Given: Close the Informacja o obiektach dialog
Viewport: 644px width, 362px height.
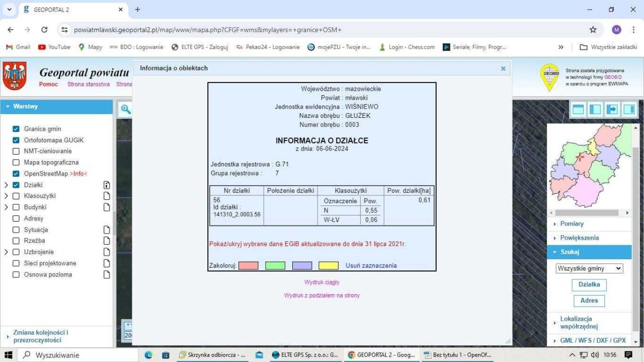Looking at the screenshot, I should click(x=503, y=68).
